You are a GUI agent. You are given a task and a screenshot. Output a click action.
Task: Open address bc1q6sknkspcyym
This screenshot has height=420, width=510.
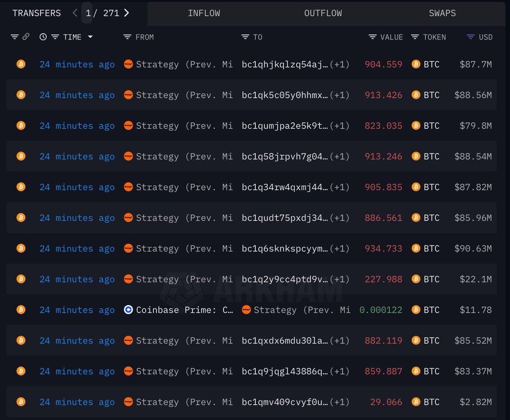285,248
